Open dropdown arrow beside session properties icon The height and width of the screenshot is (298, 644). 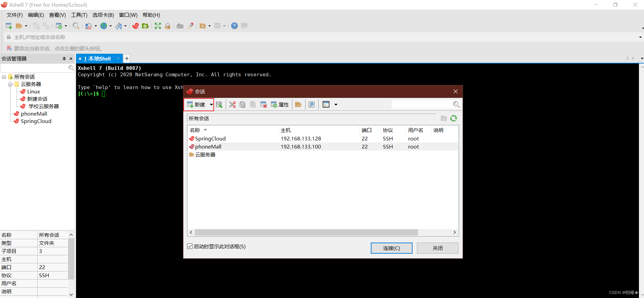click(x=66, y=26)
